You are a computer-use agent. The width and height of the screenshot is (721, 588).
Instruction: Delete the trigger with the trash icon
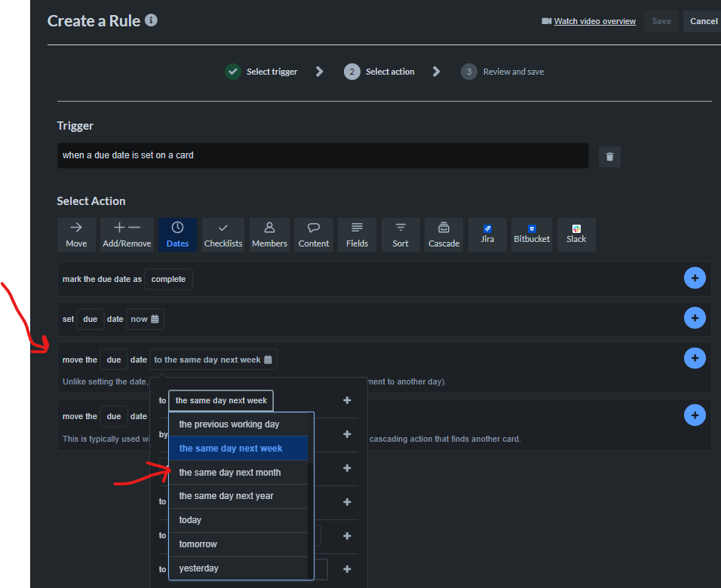coord(609,157)
